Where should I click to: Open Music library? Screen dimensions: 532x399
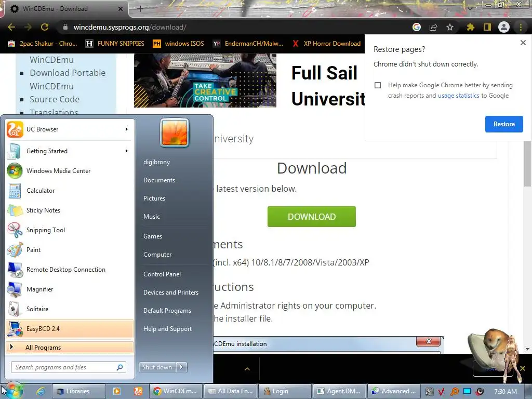coord(151,217)
